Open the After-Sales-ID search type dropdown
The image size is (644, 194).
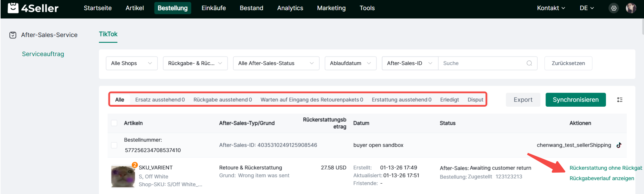point(409,63)
